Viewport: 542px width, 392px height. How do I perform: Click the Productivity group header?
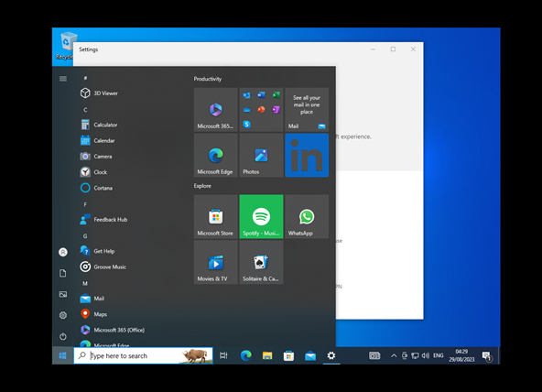tap(208, 79)
